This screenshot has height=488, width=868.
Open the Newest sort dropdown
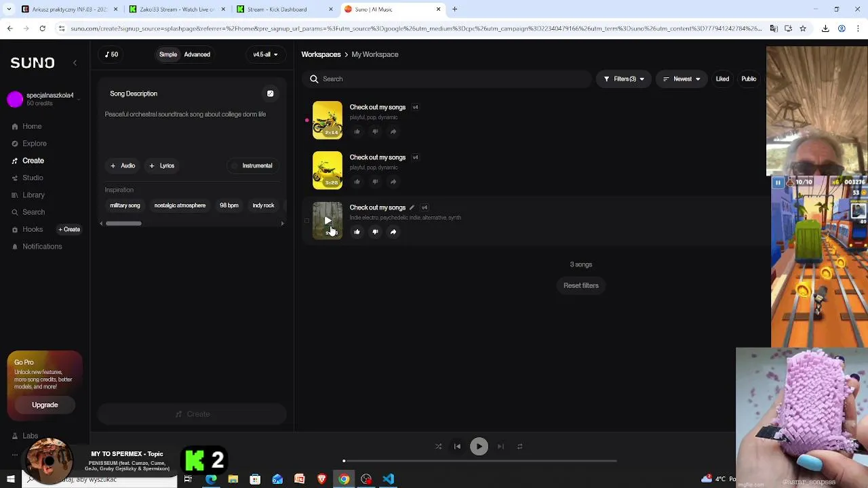[x=682, y=79]
